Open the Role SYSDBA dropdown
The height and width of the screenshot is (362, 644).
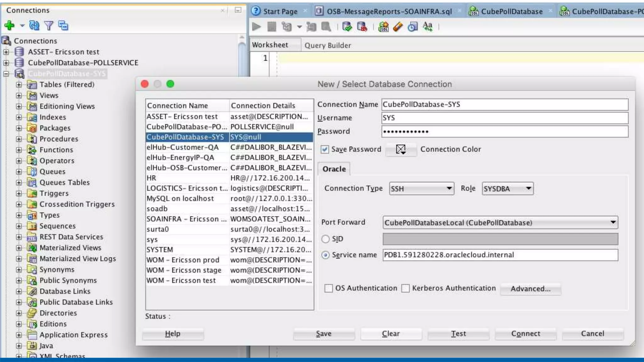(x=508, y=189)
